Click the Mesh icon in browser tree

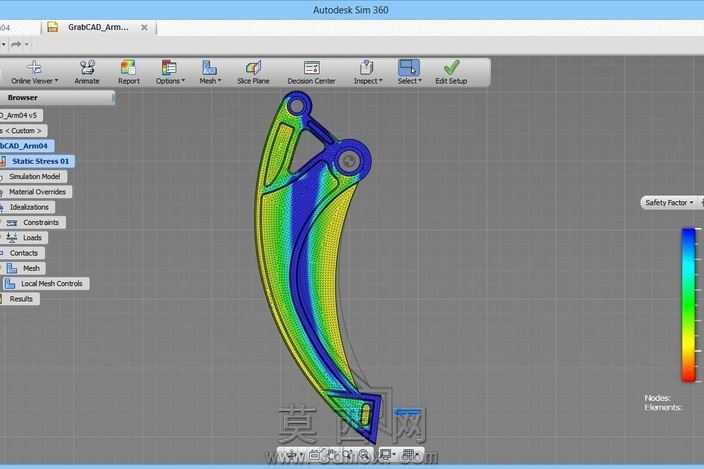click(x=12, y=268)
